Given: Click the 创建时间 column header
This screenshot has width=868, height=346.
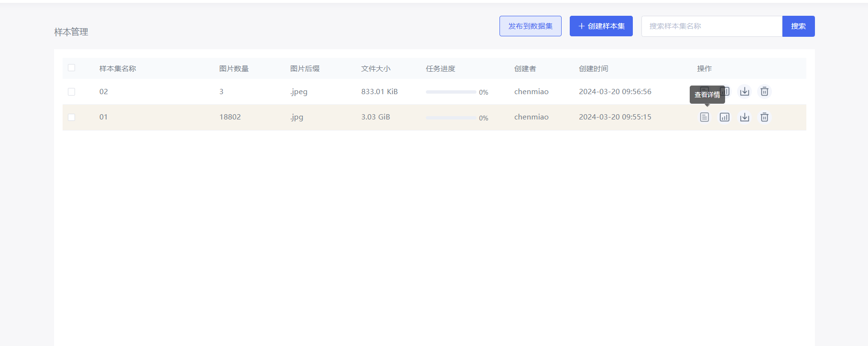Looking at the screenshot, I should [x=593, y=69].
